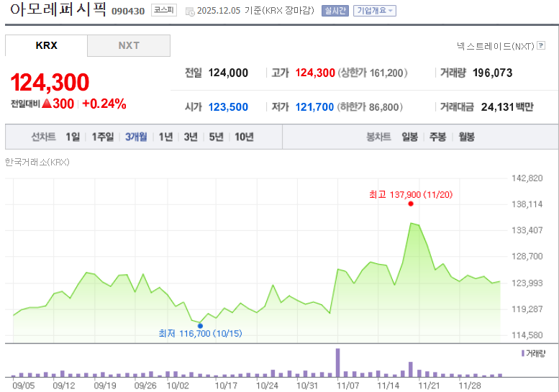The width and height of the screenshot is (559, 392).
Task: Click the tallest volume bar near 11/07
Action: pos(338,363)
